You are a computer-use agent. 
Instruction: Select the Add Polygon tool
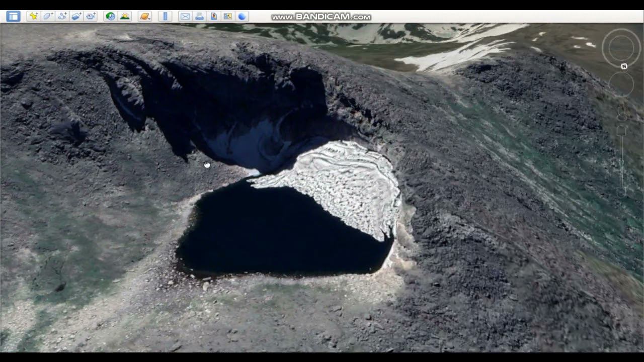pos(48,16)
